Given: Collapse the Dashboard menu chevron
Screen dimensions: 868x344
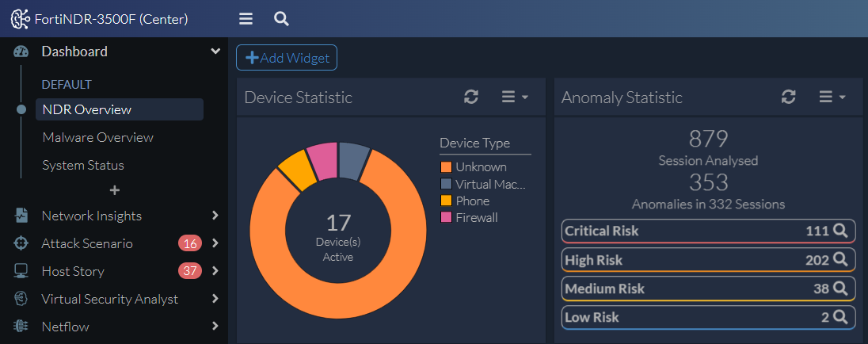Looking at the screenshot, I should point(215,52).
